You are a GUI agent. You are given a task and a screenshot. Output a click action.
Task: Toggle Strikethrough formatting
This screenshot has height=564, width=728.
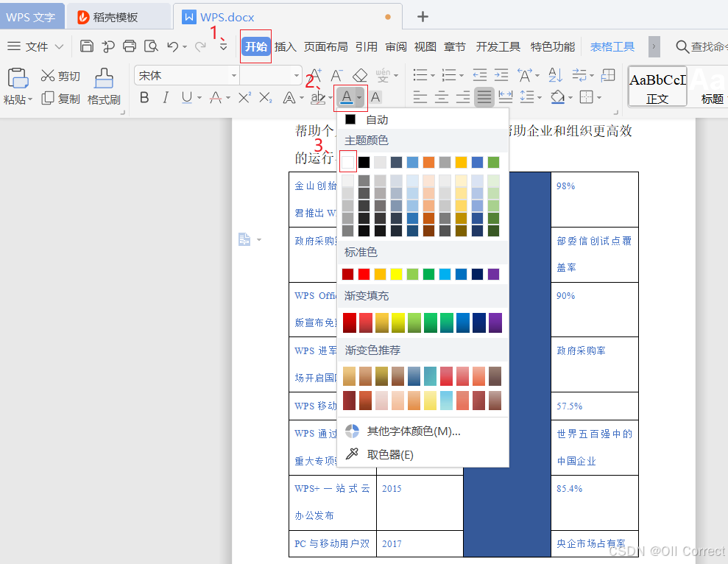[215, 98]
